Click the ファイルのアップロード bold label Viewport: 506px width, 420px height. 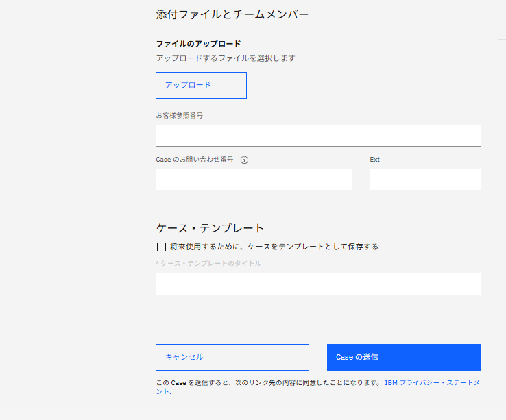point(198,44)
